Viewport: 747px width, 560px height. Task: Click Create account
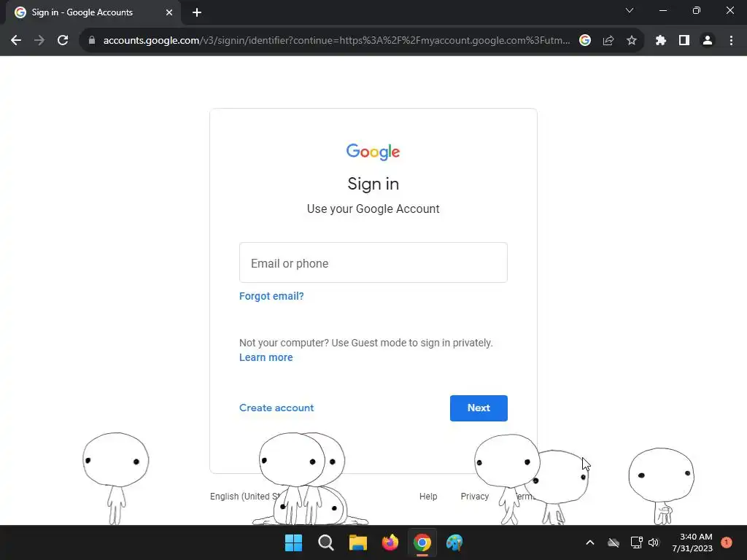(276, 408)
